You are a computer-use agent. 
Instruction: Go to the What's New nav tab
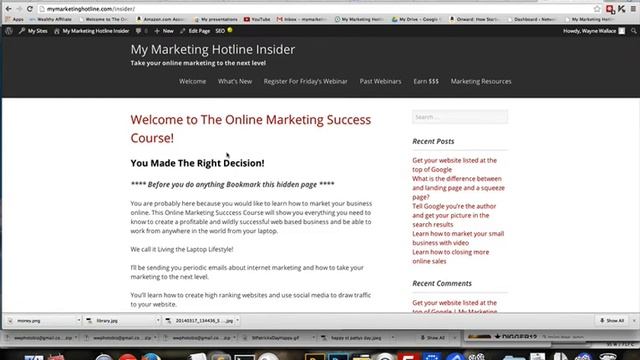point(235,81)
